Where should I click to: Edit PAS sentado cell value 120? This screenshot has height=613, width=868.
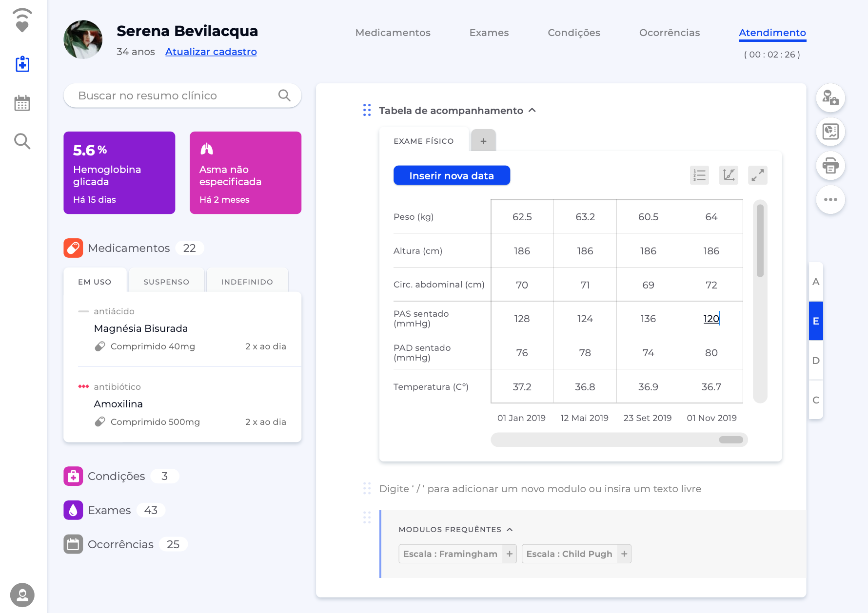point(711,318)
